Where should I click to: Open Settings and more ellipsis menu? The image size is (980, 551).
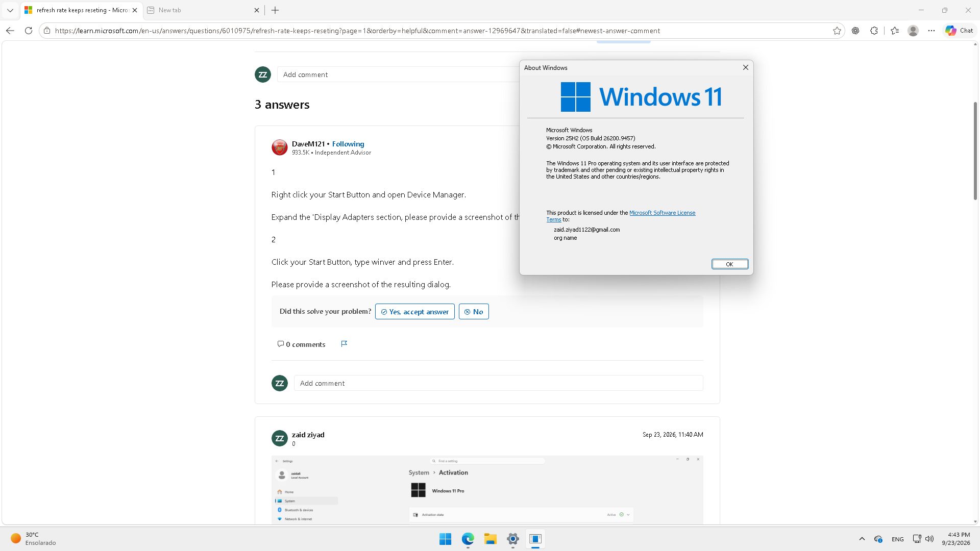932,31
